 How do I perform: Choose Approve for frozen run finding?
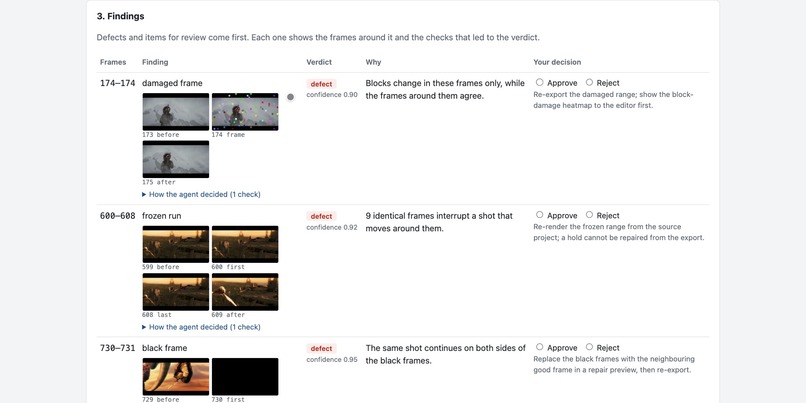pos(539,215)
